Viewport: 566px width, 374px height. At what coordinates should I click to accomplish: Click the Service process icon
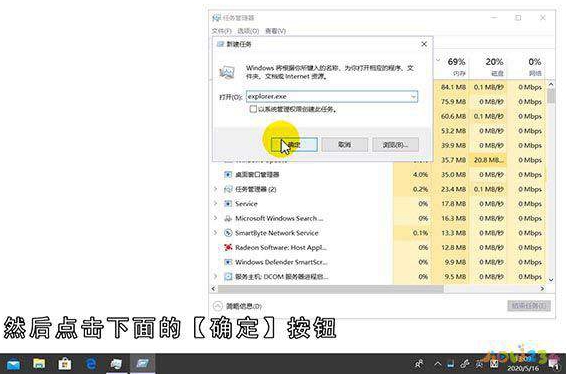[x=228, y=204]
